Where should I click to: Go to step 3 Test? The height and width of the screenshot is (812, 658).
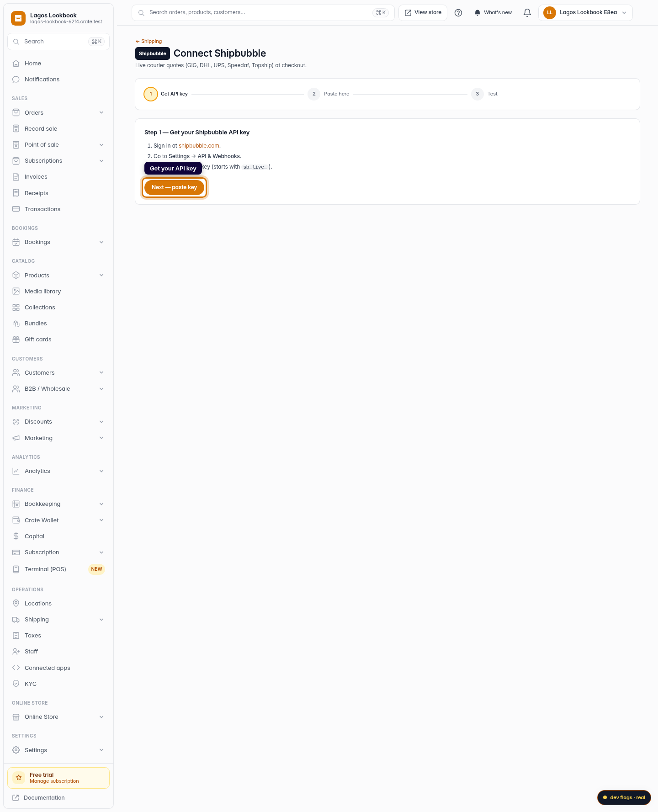[484, 94]
